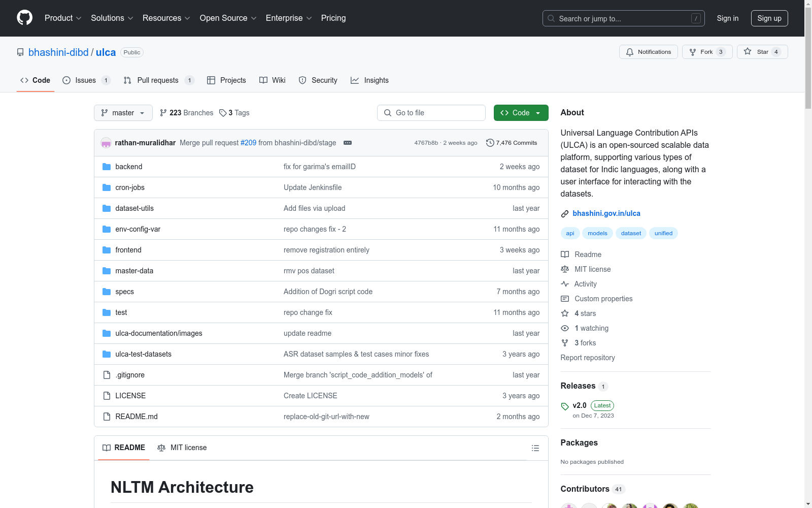Click the rathan-muralidhar avatar icon
The image size is (812, 508).
pos(106,143)
